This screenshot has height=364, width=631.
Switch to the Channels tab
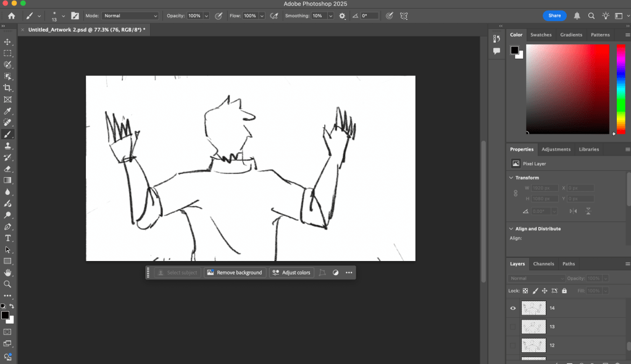click(543, 264)
